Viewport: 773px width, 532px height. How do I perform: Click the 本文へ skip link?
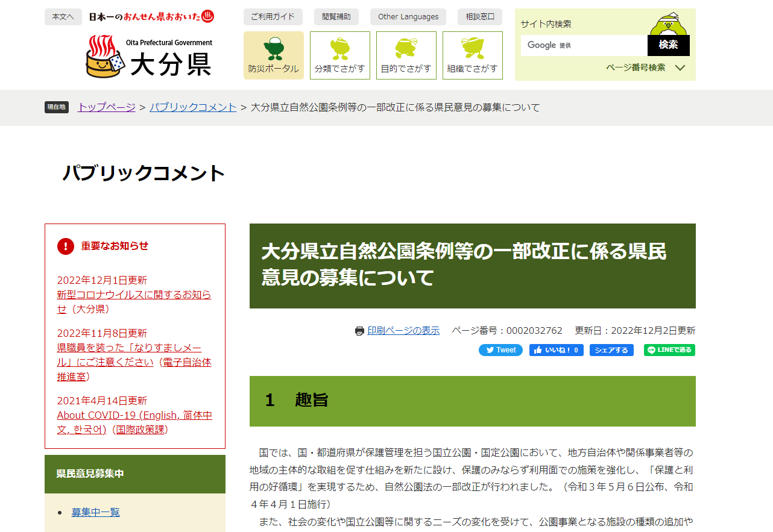pyautogui.click(x=63, y=16)
